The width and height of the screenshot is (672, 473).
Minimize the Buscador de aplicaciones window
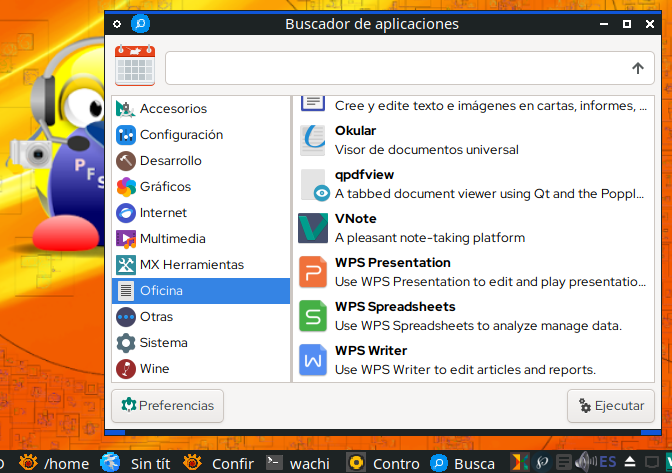[x=604, y=24]
